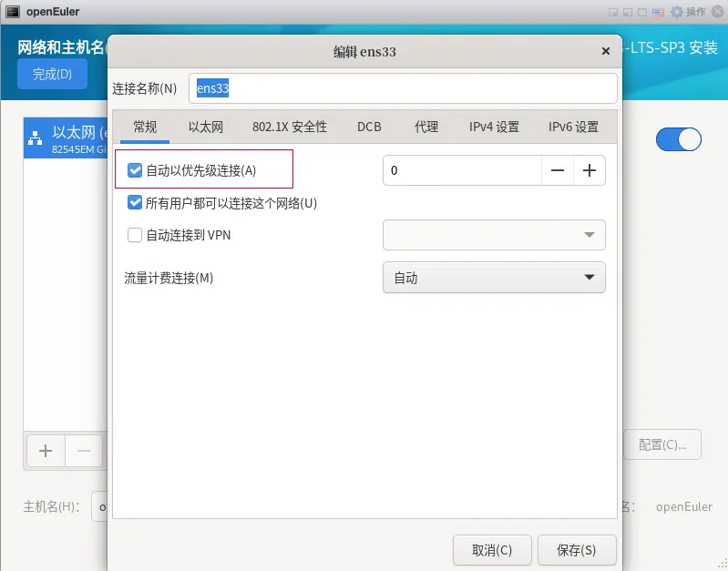Click the 保存(S) button
The image size is (728, 571).
click(577, 550)
